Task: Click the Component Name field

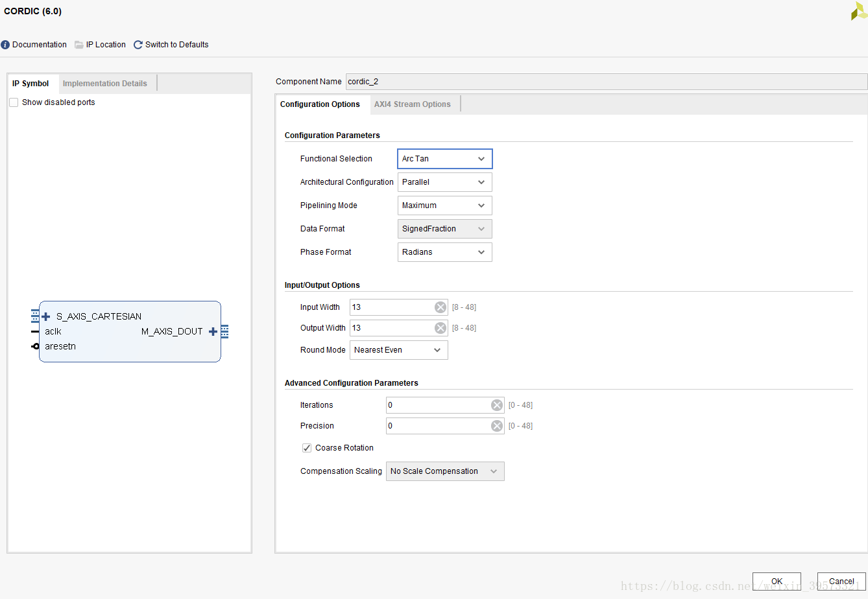Action: (x=607, y=82)
